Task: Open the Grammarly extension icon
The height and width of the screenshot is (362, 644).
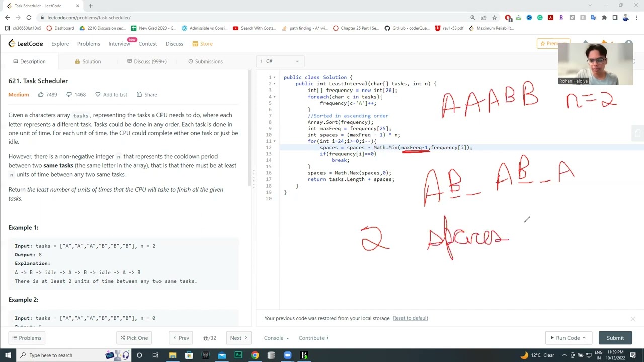Action: pos(540,17)
